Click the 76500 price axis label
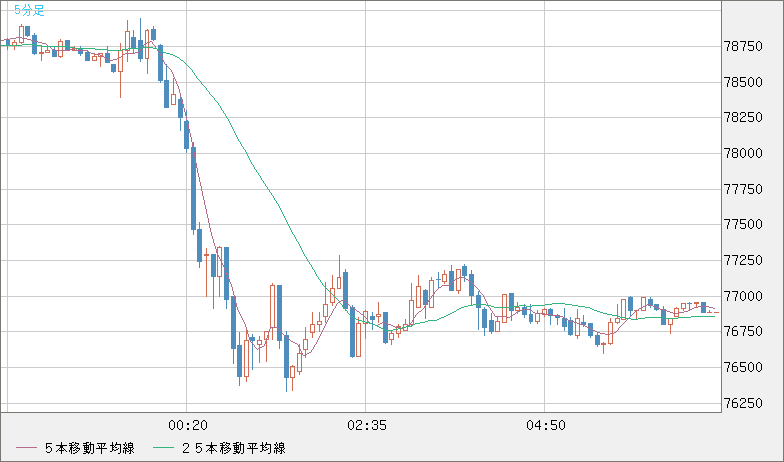784x462 pixels. (744, 368)
